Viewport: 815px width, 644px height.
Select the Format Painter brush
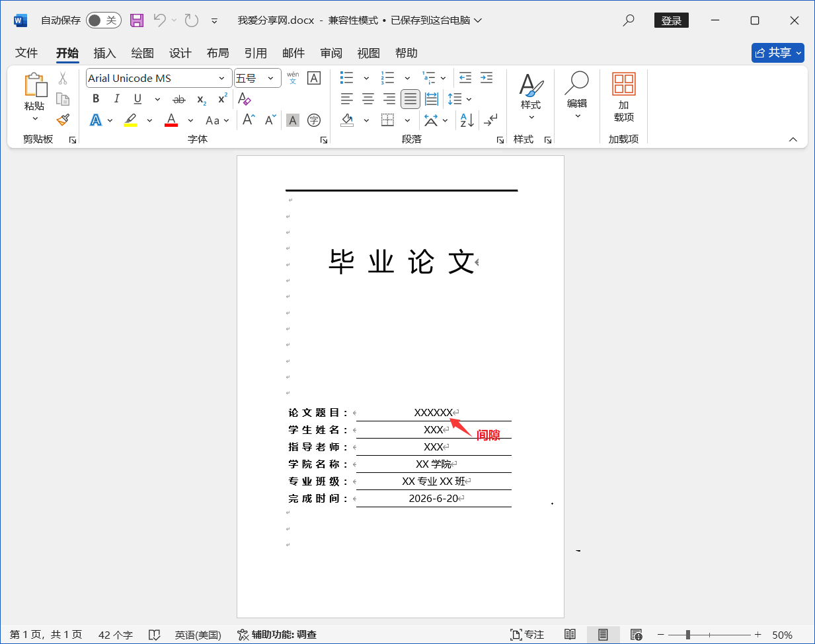pos(63,120)
